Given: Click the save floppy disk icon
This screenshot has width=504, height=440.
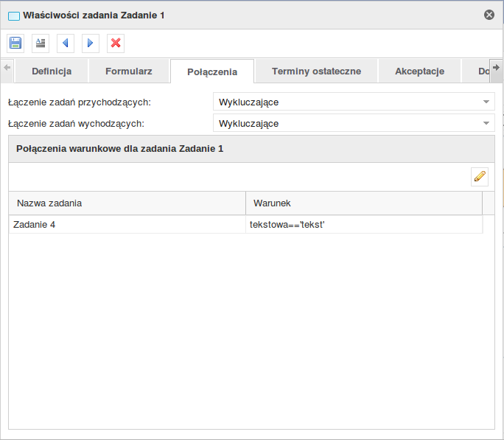Looking at the screenshot, I should (15, 43).
